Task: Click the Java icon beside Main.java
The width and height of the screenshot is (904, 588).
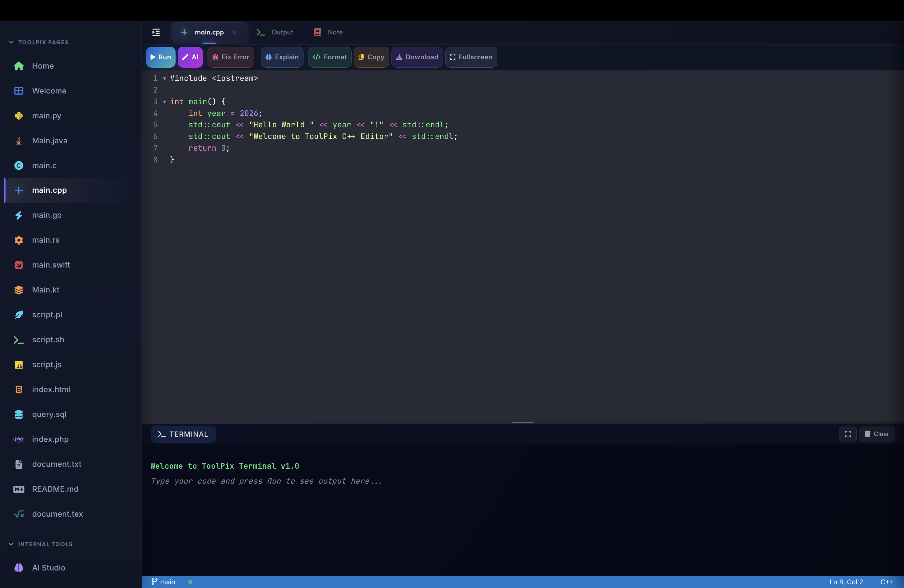Action: [19, 141]
